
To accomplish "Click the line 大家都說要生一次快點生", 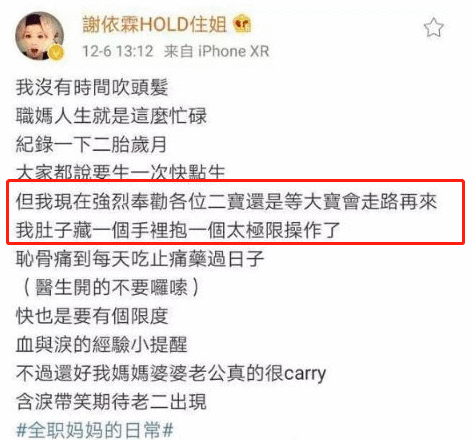I will tap(121, 172).
